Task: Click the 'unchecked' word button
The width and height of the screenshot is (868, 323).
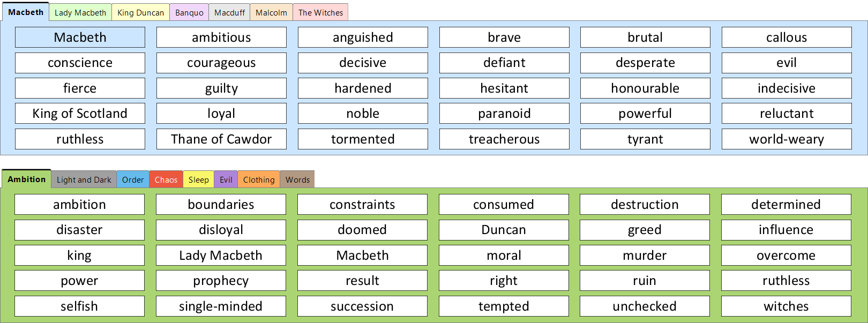Action: click(x=645, y=306)
